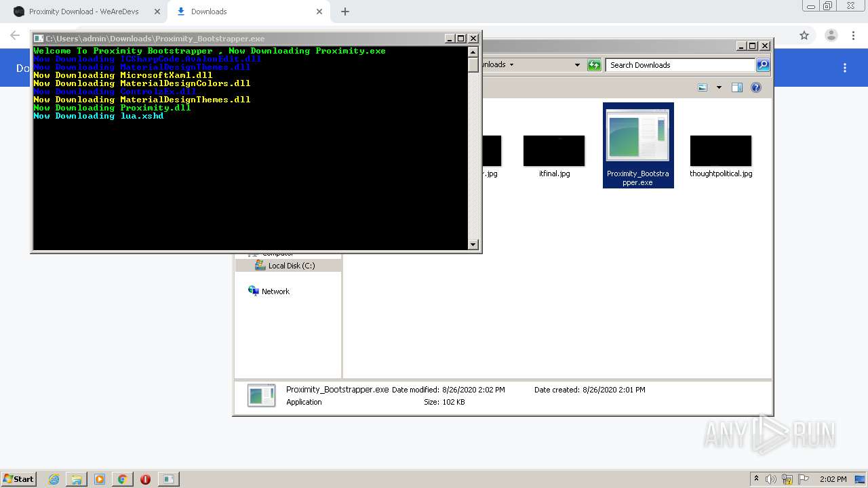
Task: Open Explorer help via the question mark
Action: point(756,87)
